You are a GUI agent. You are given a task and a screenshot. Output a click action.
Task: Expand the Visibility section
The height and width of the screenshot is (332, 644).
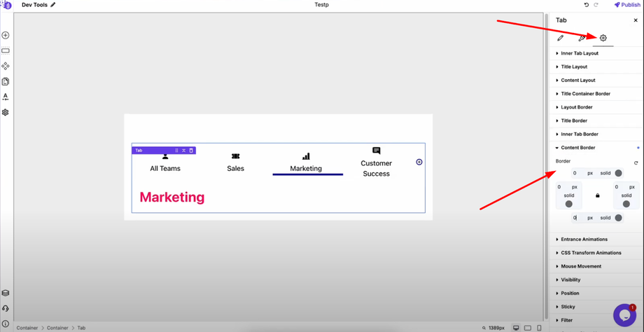coord(597,279)
